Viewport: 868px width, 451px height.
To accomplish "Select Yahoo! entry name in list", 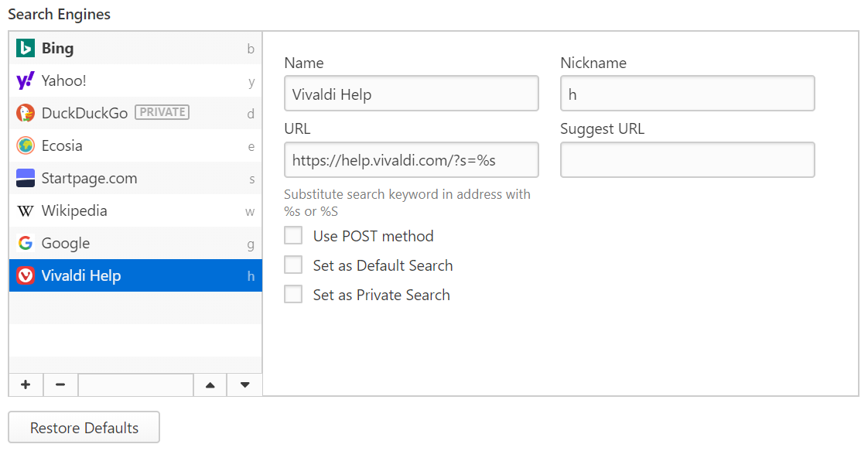I will [63, 80].
